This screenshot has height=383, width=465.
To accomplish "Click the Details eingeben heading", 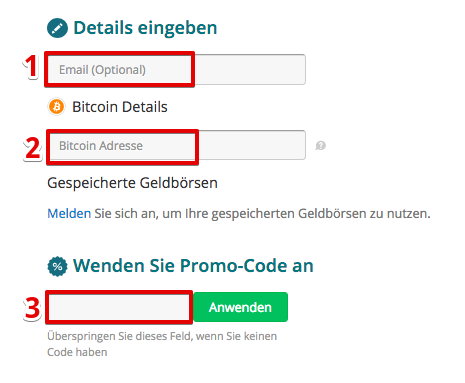I will pyautogui.click(x=145, y=28).
